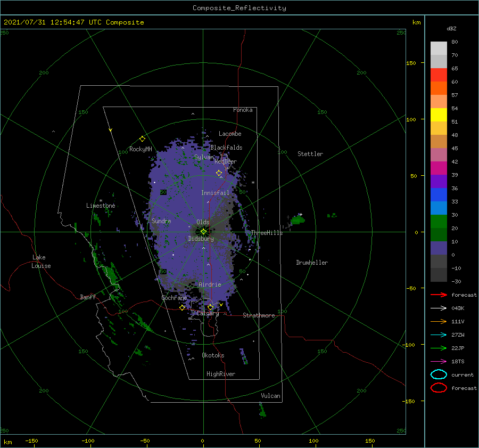Select the radar center diamond near Didsbury
Image resolution: width=479 pixels, height=448 pixels.
click(x=203, y=232)
